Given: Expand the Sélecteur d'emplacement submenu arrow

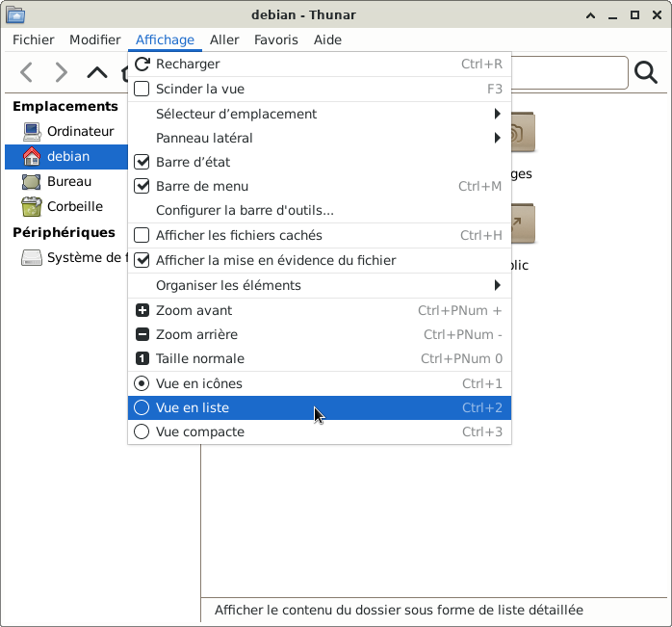Looking at the screenshot, I should 497,114.
